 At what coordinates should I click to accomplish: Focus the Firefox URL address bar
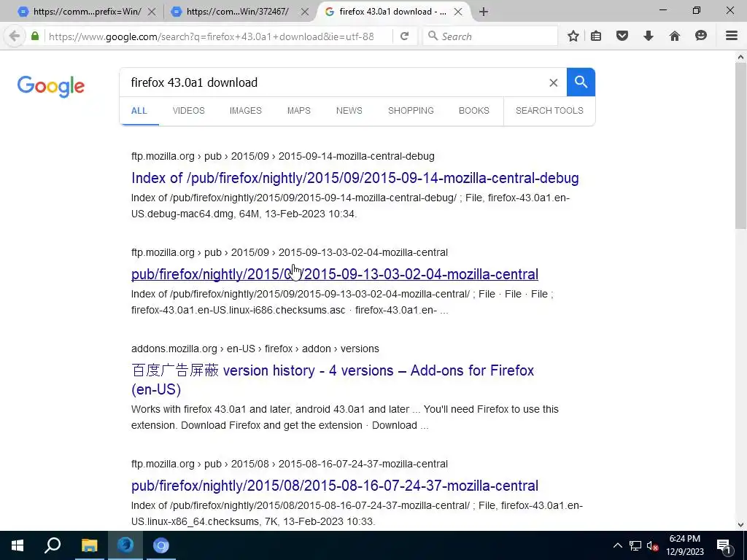click(219, 36)
